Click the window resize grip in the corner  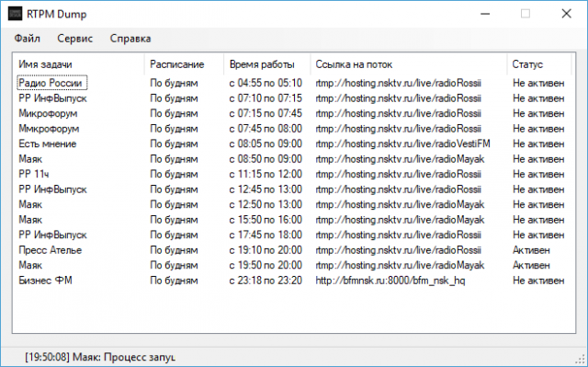(x=581, y=360)
